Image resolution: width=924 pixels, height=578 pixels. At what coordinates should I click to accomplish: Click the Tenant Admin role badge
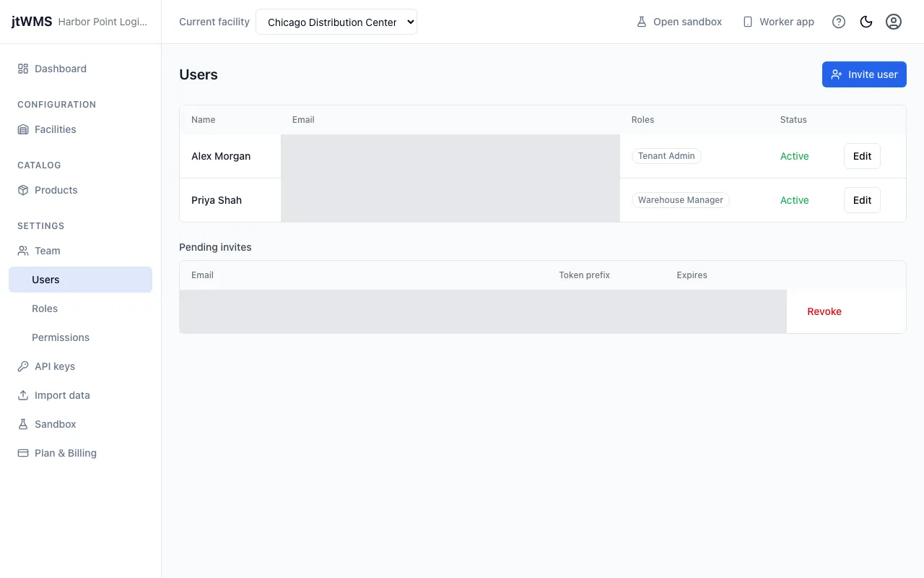click(x=666, y=156)
